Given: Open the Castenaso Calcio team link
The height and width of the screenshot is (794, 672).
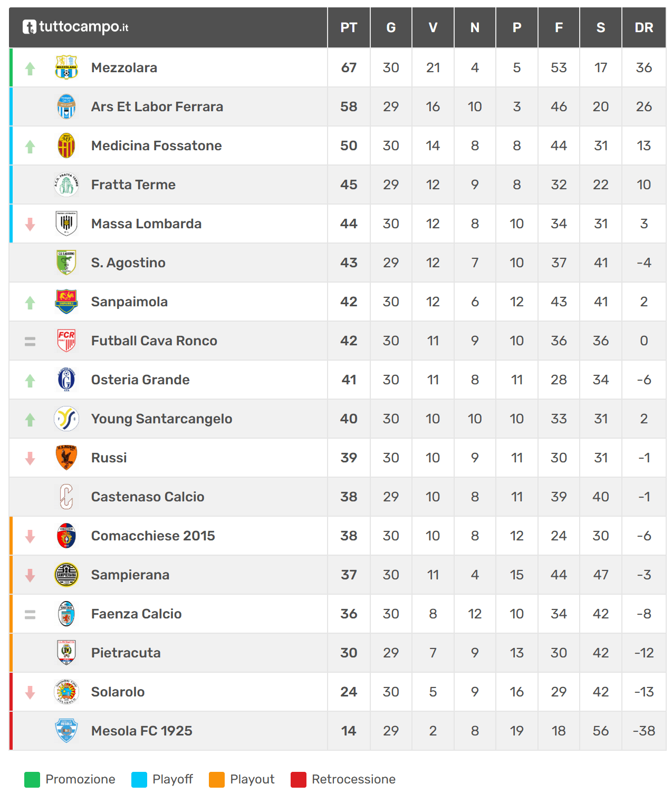Looking at the screenshot, I should click(148, 497).
